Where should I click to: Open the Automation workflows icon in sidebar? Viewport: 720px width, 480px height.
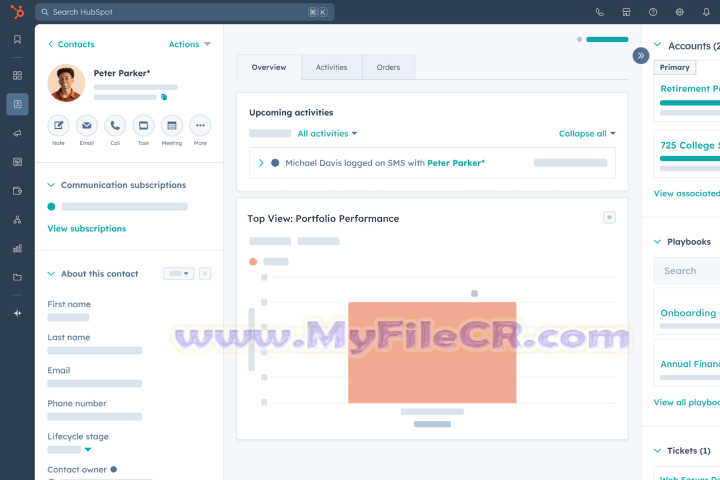tap(17, 220)
